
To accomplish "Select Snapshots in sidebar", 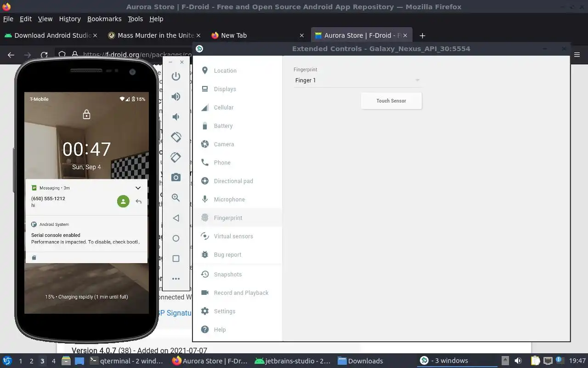I will 237,274.
